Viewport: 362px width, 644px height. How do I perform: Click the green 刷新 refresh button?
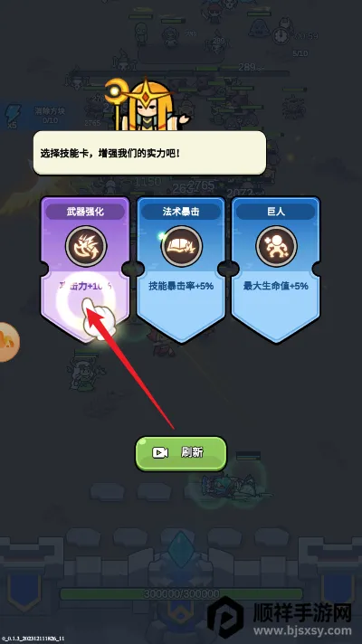coord(181,453)
